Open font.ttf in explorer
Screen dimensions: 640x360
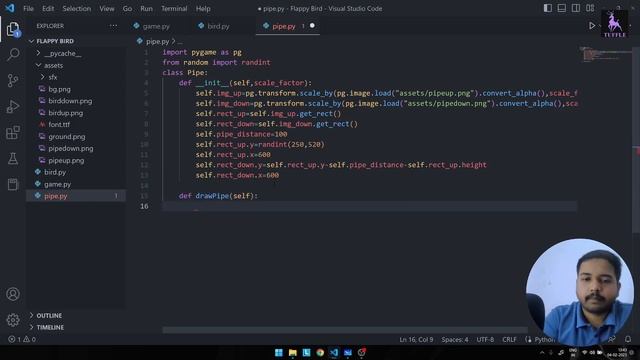[x=59, y=124]
